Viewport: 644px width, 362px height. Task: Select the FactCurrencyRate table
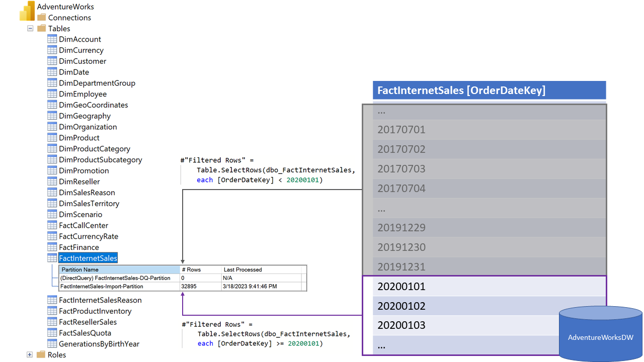point(89,236)
